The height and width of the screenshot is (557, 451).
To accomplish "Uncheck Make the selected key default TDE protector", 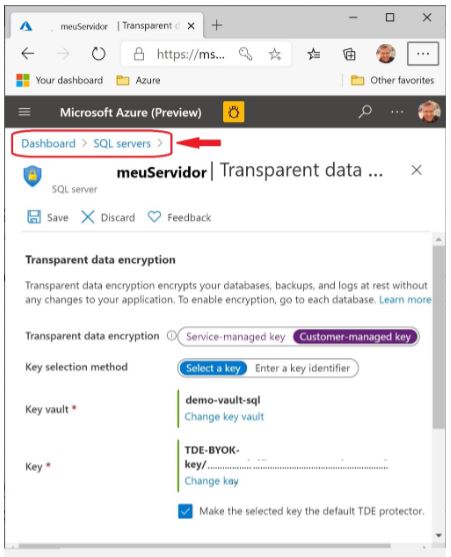I will [x=185, y=511].
